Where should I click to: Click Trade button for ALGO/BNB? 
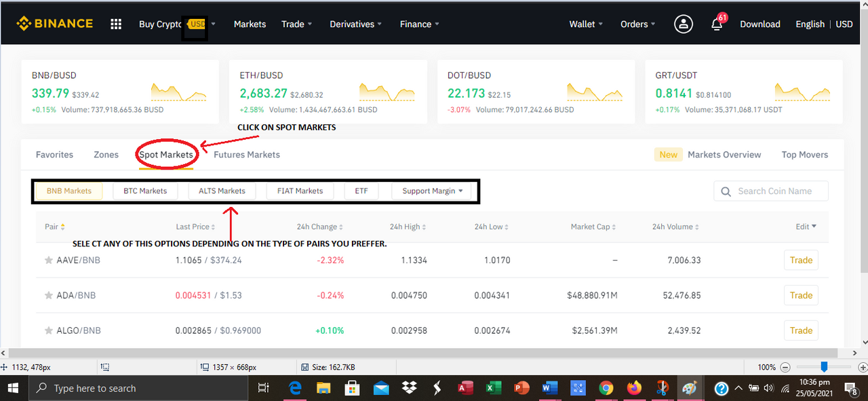801,331
